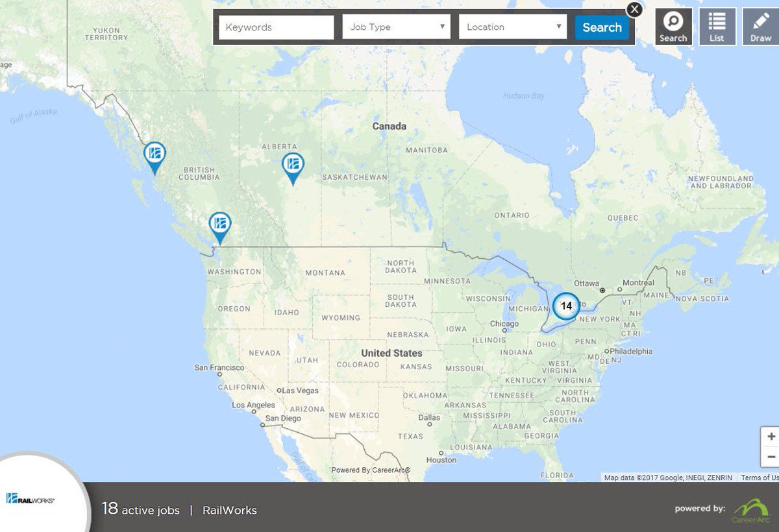Click the Map data attribution text
The height and width of the screenshot is (532, 779).
(668, 478)
